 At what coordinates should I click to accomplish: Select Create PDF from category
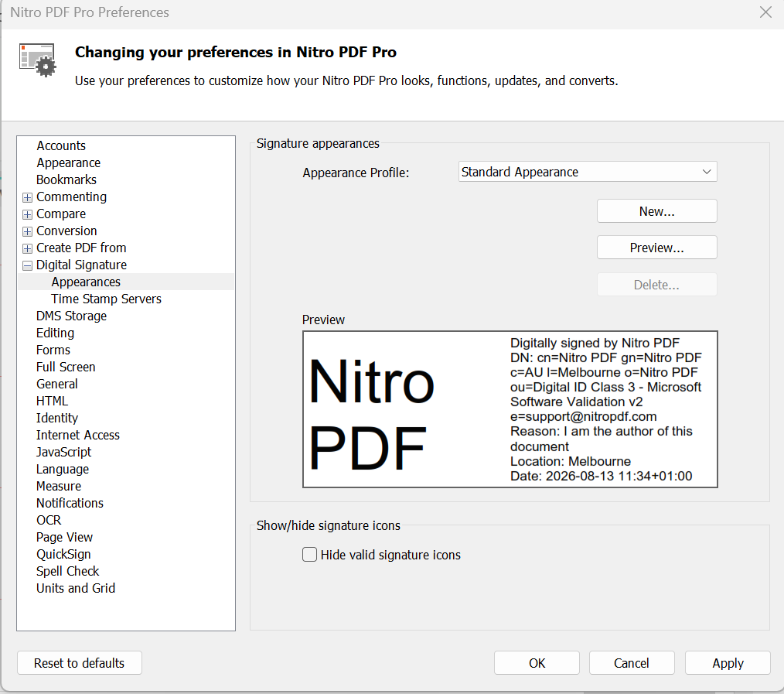point(81,248)
